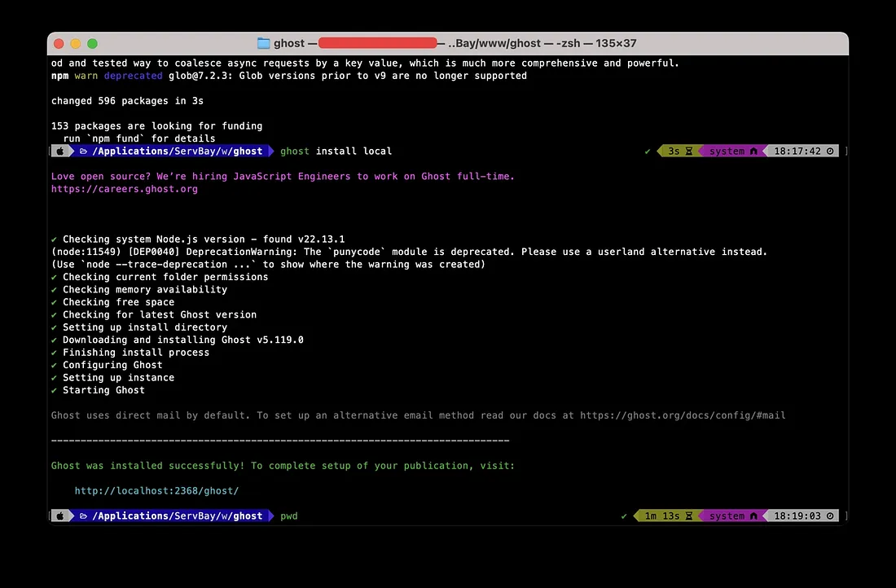The width and height of the screenshot is (896, 588).
Task: Open the https://careers.ghost.org link
Action: click(x=125, y=189)
